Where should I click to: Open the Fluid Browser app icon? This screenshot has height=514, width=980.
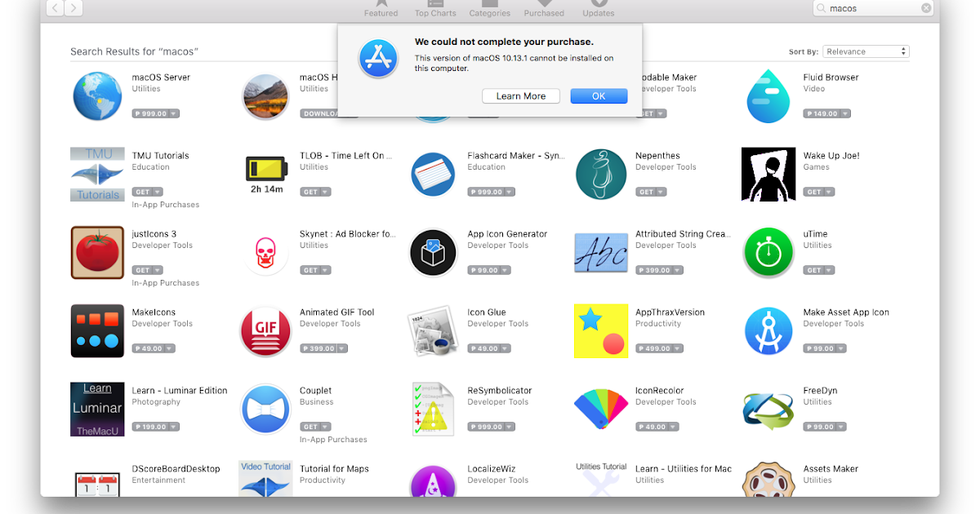(x=768, y=96)
